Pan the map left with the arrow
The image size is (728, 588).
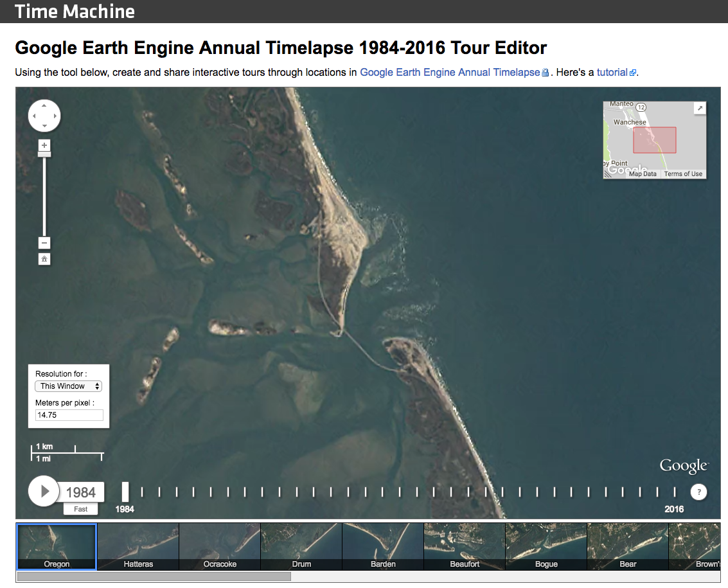coord(34,116)
